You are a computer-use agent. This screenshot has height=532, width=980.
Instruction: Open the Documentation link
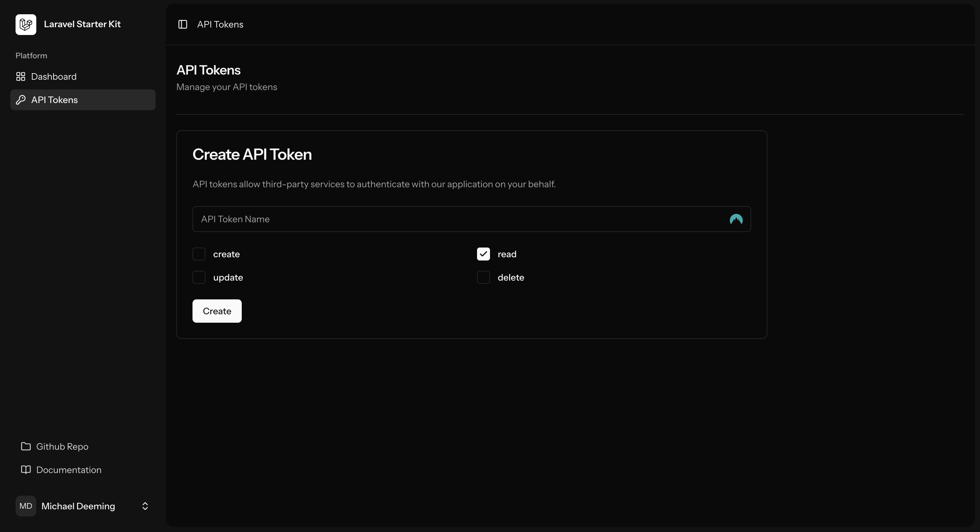pyautogui.click(x=68, y=470)
